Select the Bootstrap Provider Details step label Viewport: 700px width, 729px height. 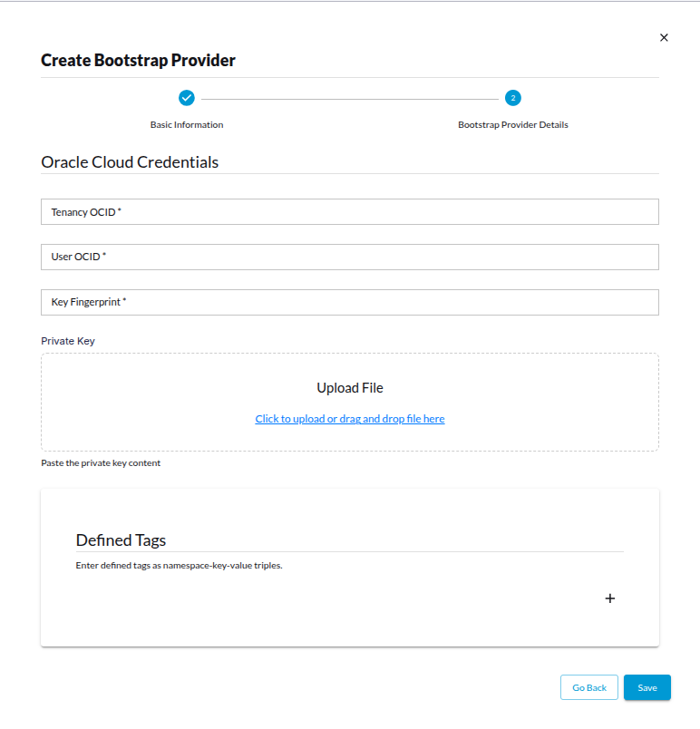513,124
